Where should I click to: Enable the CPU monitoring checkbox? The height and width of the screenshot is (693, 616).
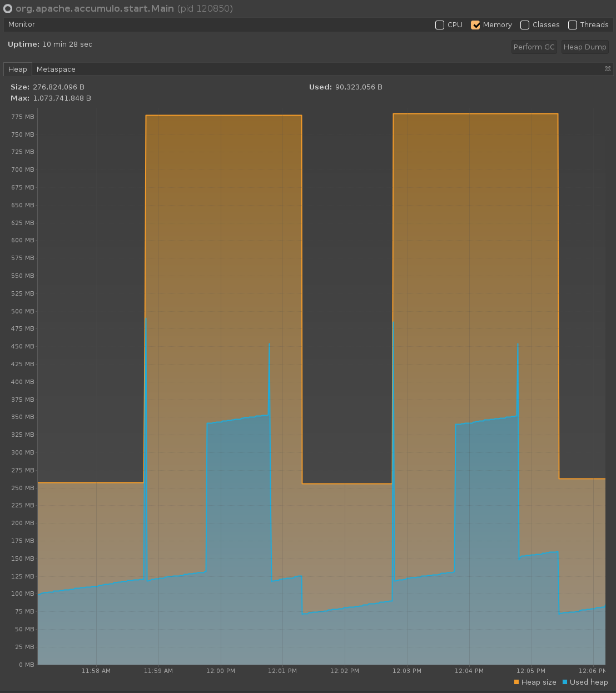440,25
